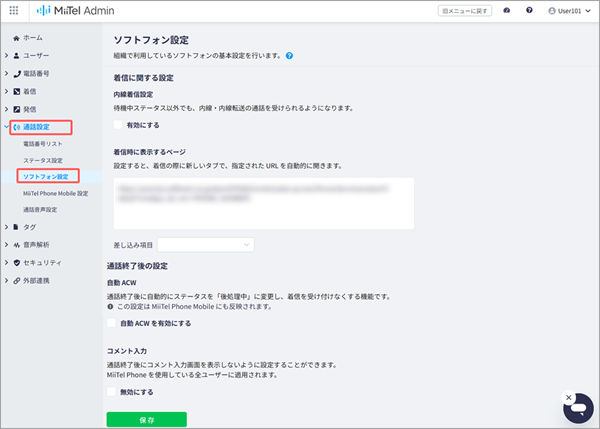Enable the 内線着信設定 有効にする checkbox
Screen dimensions: 600x429
click(x=118, y=125)
